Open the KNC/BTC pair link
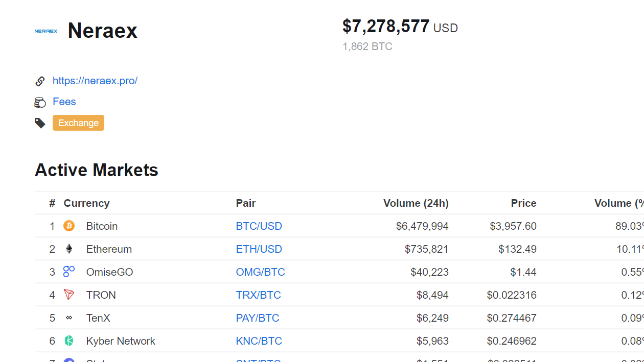This screenshot has height=362, width=644. tap(259, 341)
